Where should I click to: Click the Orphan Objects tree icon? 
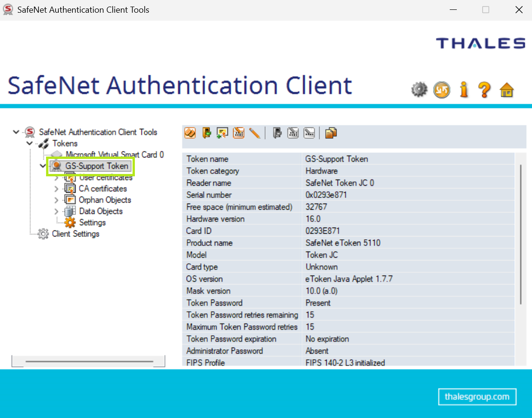[x=70, y=200]
